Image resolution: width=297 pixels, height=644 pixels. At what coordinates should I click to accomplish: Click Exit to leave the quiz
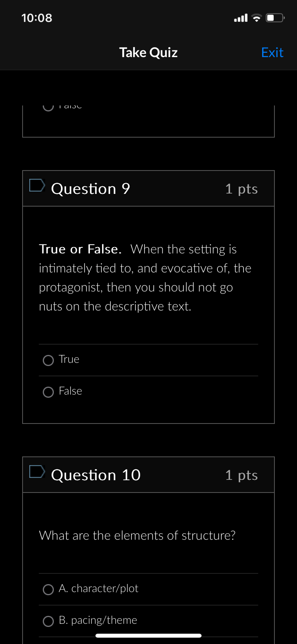click(272, 52)
